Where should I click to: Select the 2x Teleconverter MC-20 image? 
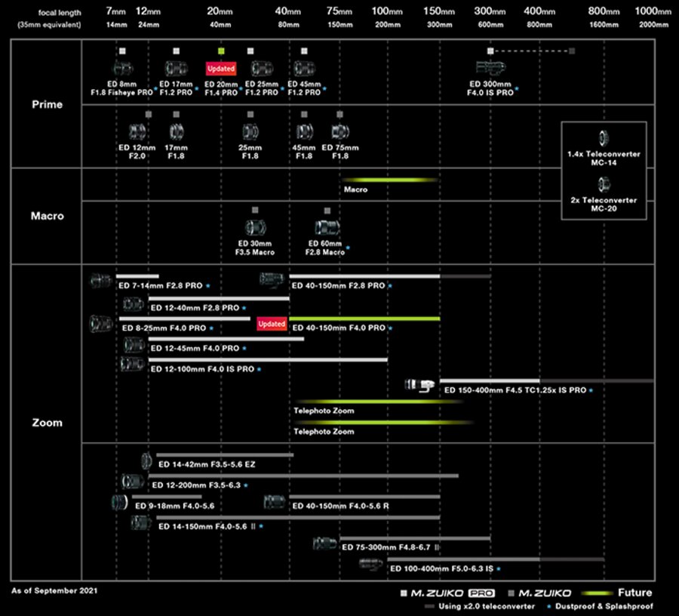tap(604, 184)
